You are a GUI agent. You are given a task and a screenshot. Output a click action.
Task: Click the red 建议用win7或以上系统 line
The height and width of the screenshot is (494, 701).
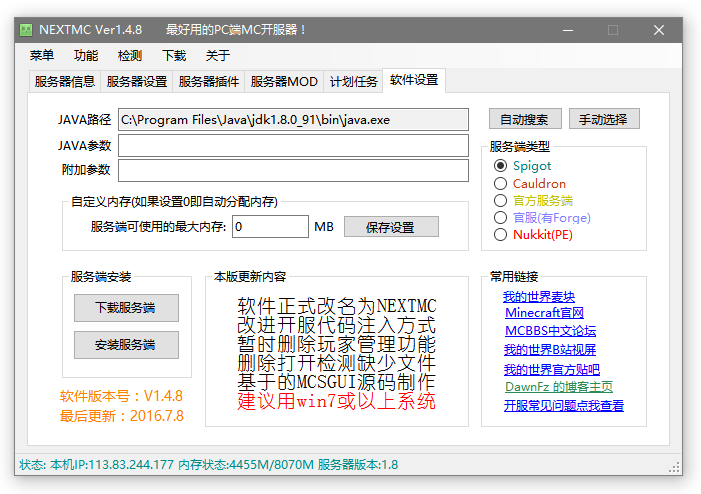coord(336,401)
